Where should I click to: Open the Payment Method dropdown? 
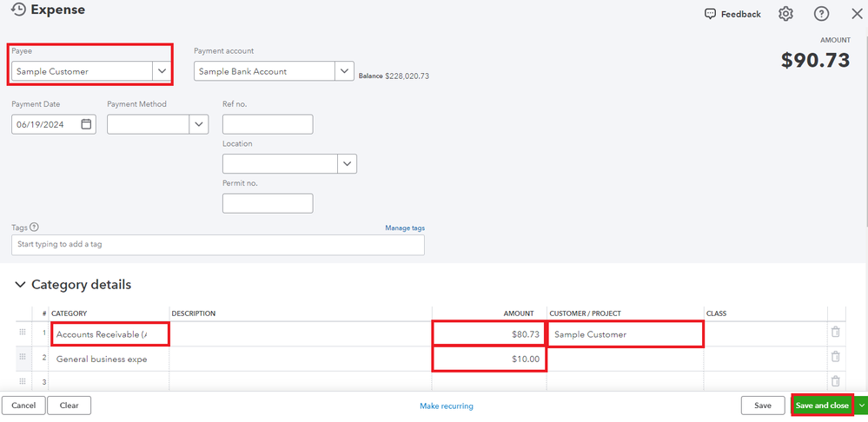[x=199, y=124]
